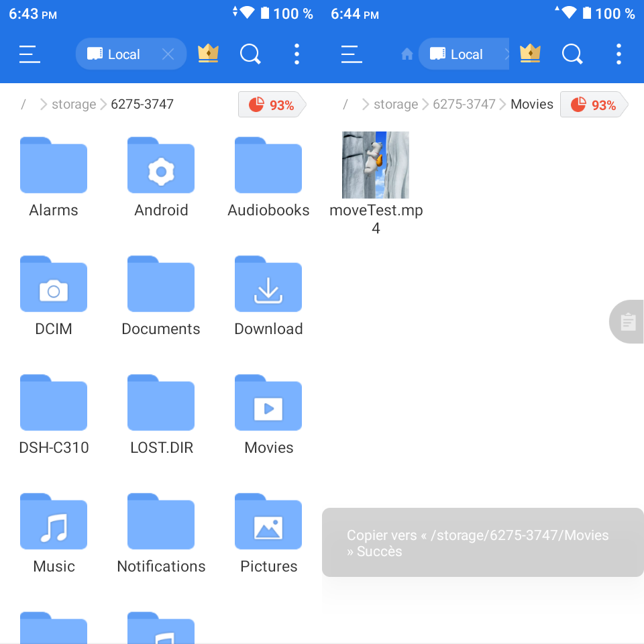
Task: Go to root slash in left breadcrumb
Action: (x=23, y=105)
